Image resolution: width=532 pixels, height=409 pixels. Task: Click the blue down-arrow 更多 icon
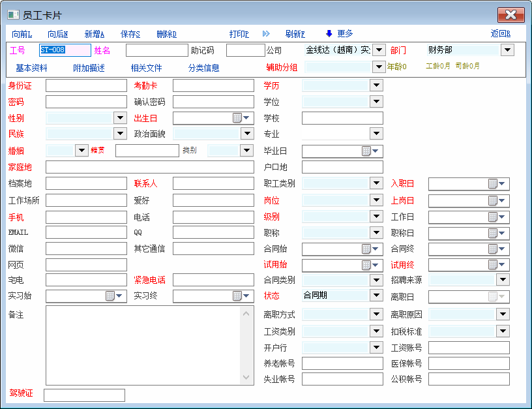pos(329,33)
